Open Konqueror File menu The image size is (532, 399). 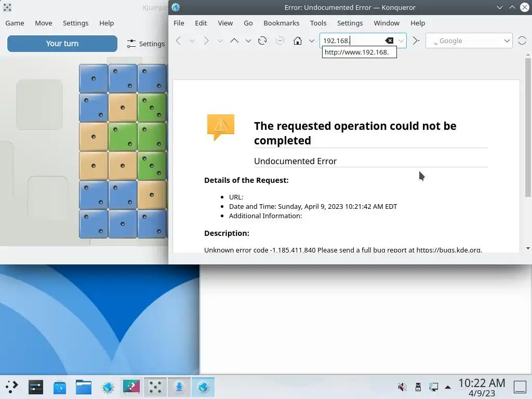click(179, 23)
